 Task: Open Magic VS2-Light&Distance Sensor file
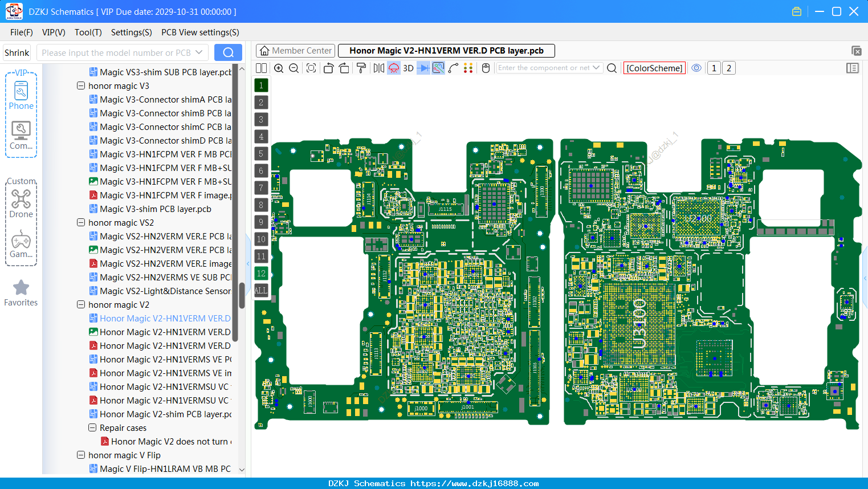click(160, 291)
